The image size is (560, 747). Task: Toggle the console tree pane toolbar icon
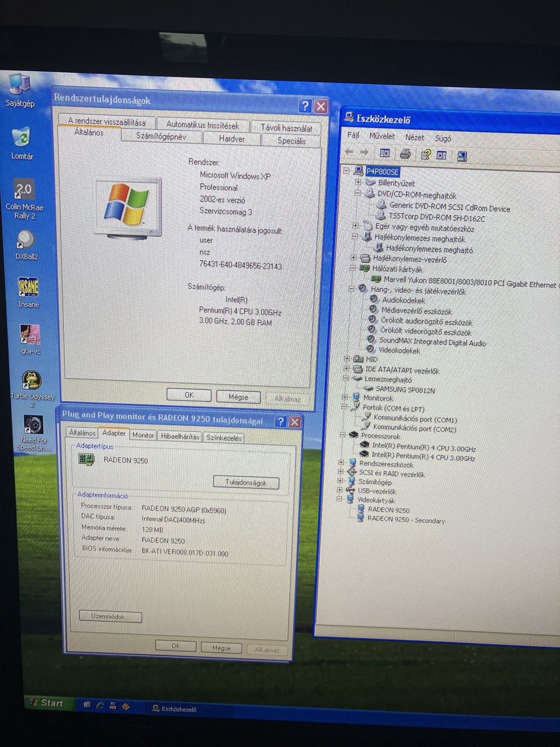point(385,153)
